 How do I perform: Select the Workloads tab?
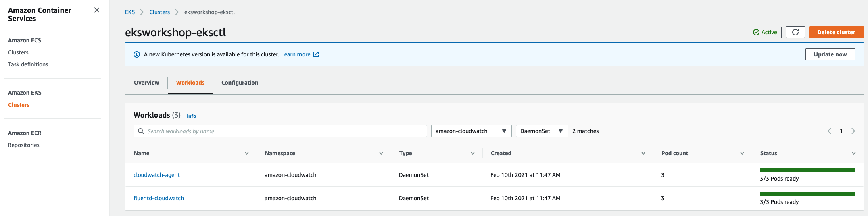(190, 83)
